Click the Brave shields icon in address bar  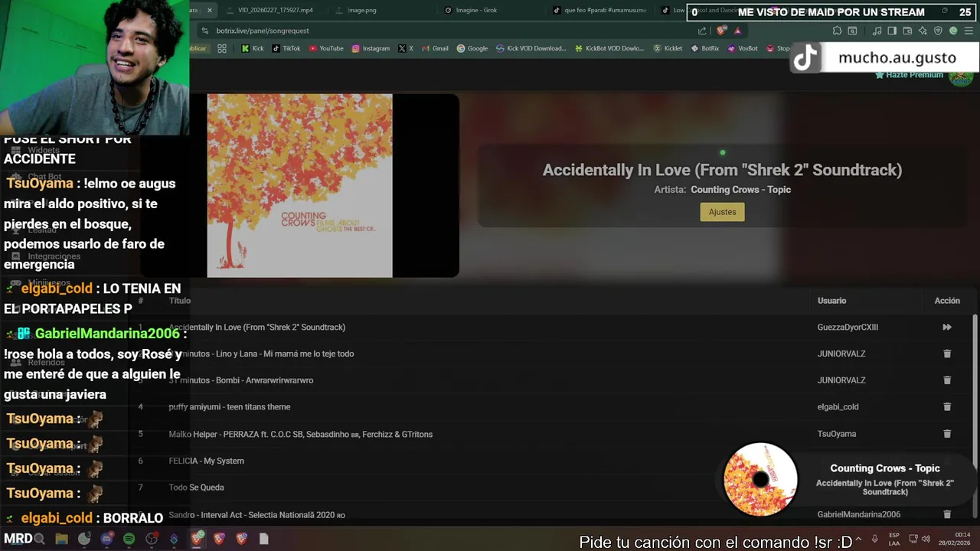[721, 31]
